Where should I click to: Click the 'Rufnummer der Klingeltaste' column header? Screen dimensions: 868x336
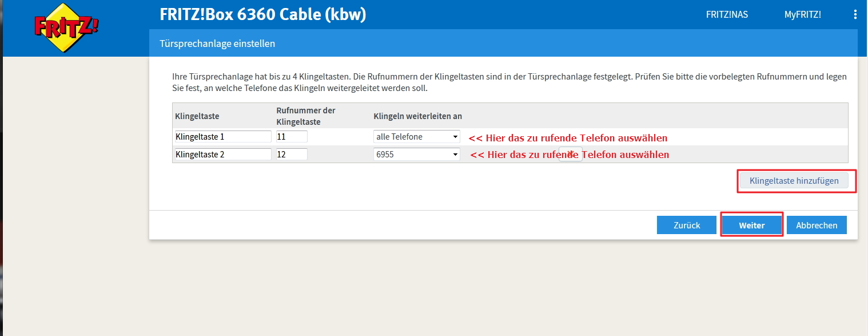(x=306, y=116)
